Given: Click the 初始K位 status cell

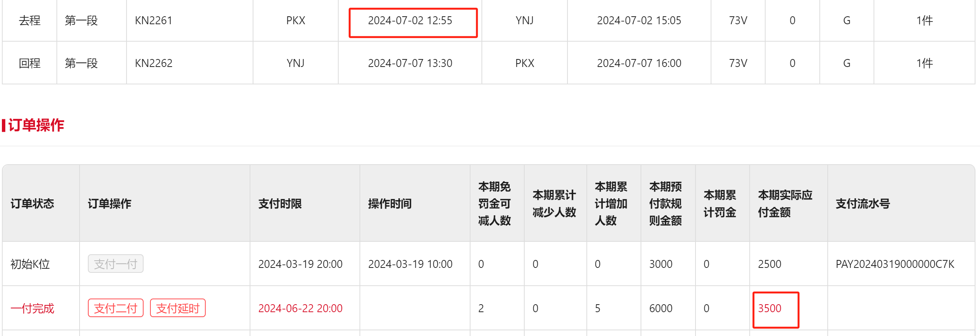Looking at the screenshot, I should click(30, 264).
